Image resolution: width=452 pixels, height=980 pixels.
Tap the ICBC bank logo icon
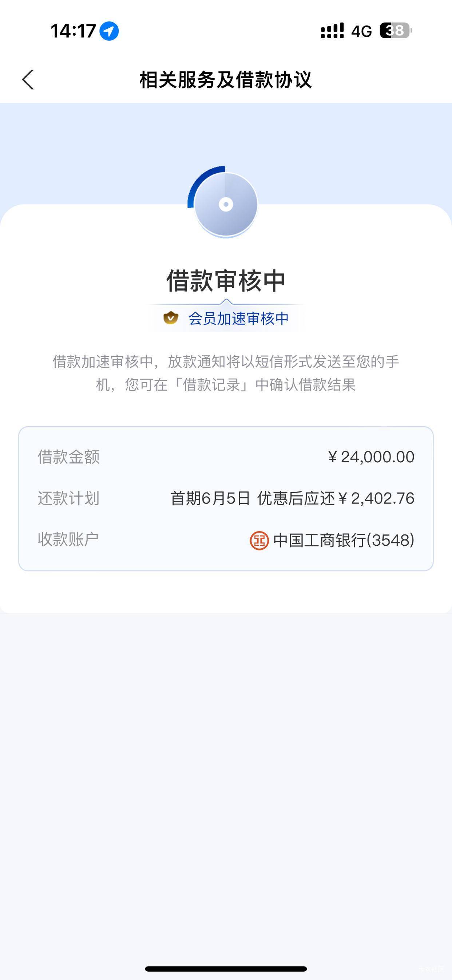(x=259, y=541)
